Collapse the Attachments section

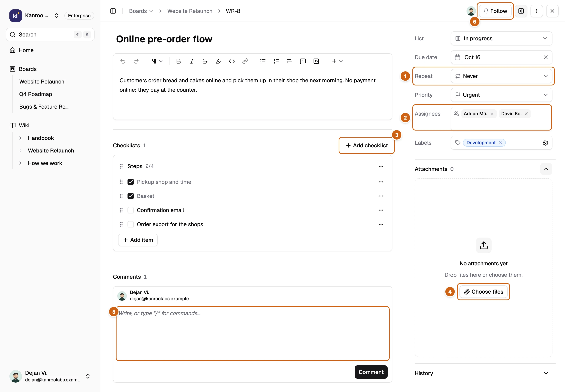(546, 169)
